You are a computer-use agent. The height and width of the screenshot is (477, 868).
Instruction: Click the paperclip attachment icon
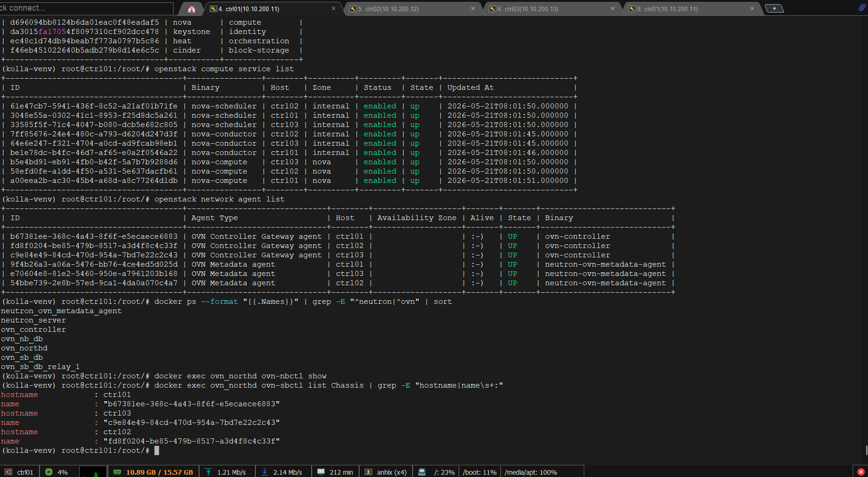(862, 8)
